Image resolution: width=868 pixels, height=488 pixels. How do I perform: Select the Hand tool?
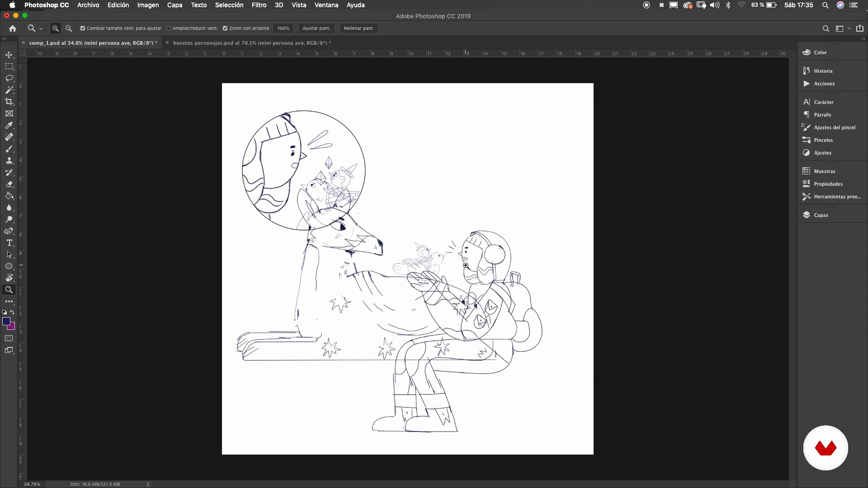[9, 278]
